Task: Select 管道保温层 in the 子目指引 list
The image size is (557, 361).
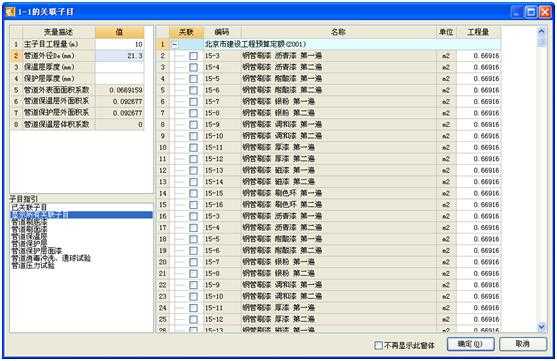Action: tap(29, 236)
